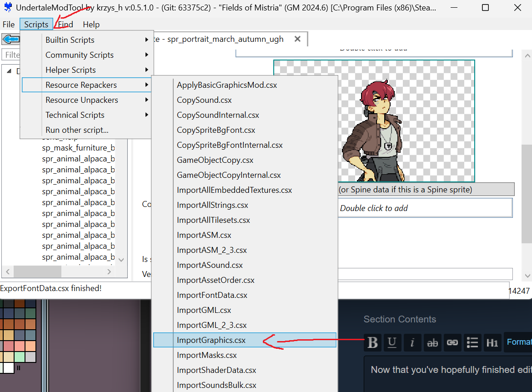Run ImportASM.csx
The width and height of the screenshot is (532, 392).
(245, 235)
